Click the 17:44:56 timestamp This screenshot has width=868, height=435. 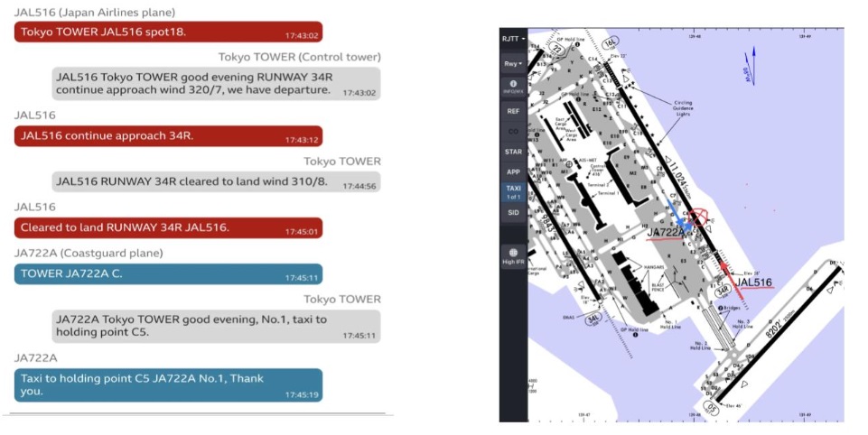pyautogui.click(x=359, y=186)
